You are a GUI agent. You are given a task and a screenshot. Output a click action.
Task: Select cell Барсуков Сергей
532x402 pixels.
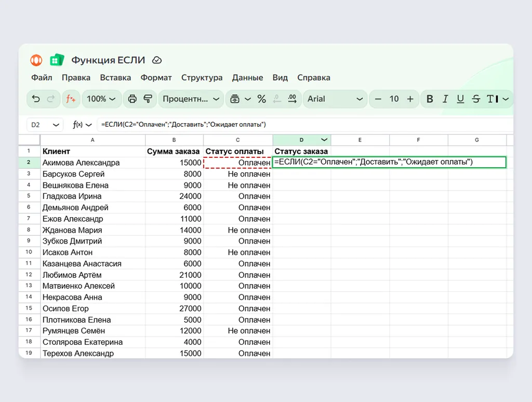click(x=92, y=173)
